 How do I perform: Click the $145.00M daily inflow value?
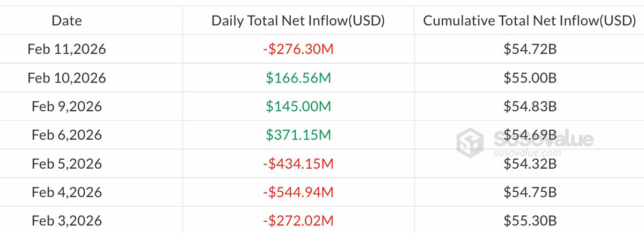coord(298,107)
